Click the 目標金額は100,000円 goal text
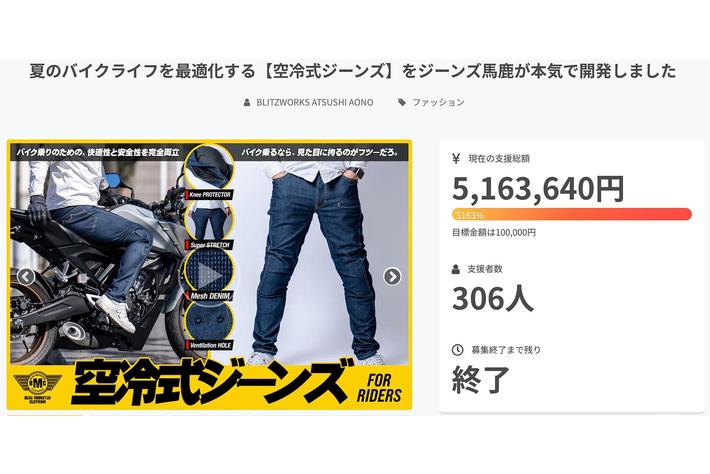The width and height of the screenshot is (710, 474). [494, 233]
